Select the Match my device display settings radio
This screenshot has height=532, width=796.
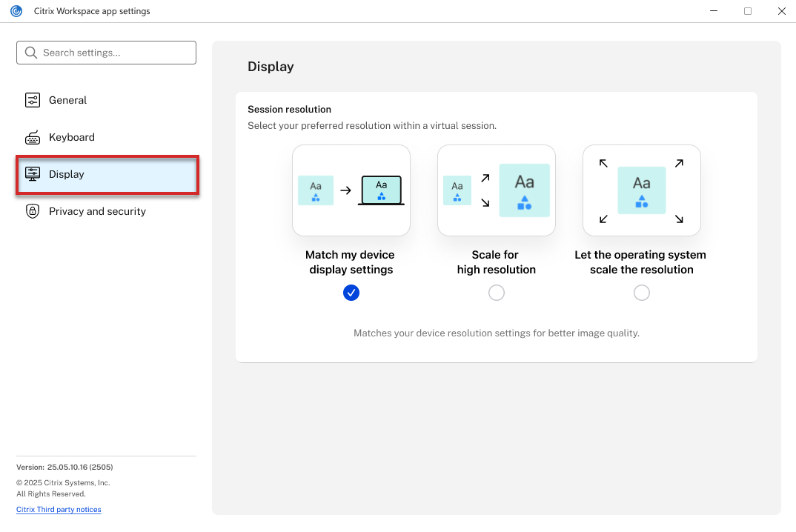point(351,293)
